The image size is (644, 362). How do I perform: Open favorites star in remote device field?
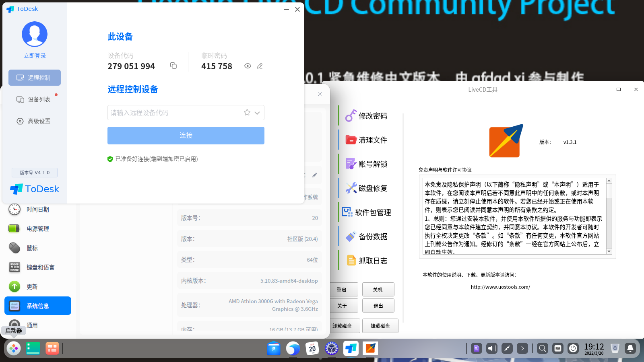coord(247,113)
